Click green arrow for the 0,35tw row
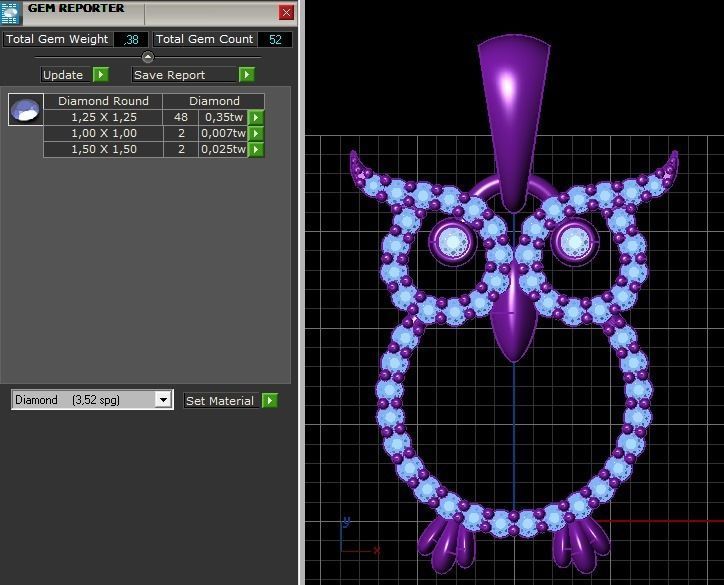This screenshot has height=585, width=724. coord(256,117)
